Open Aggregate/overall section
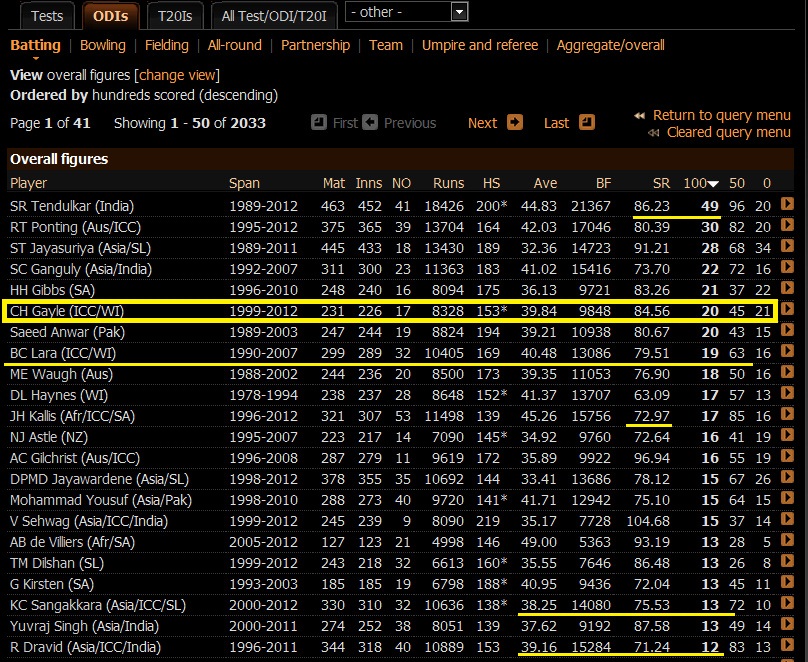The width and height of the screenshot is (808, 662). [610, 45]
